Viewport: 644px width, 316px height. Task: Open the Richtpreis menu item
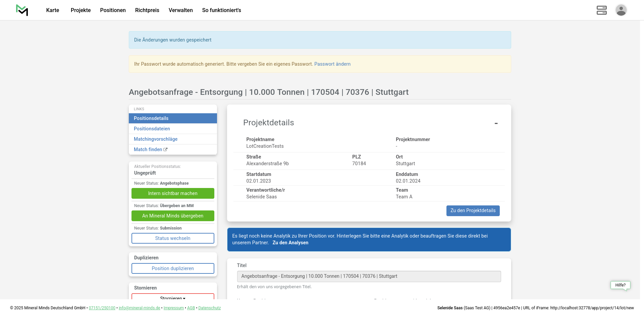[x=147, y=10]
